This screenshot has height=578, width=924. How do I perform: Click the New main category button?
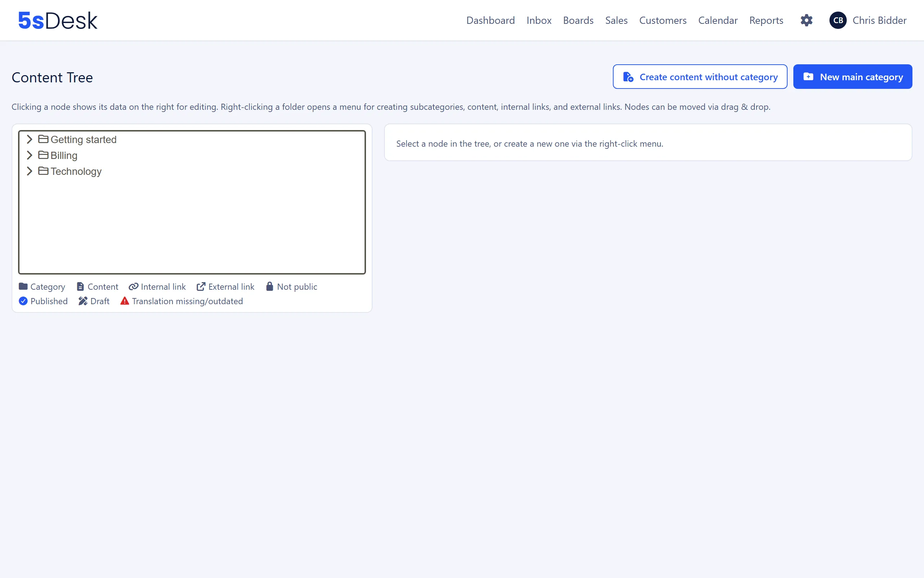pyautogui.click(x=853, y=77)
